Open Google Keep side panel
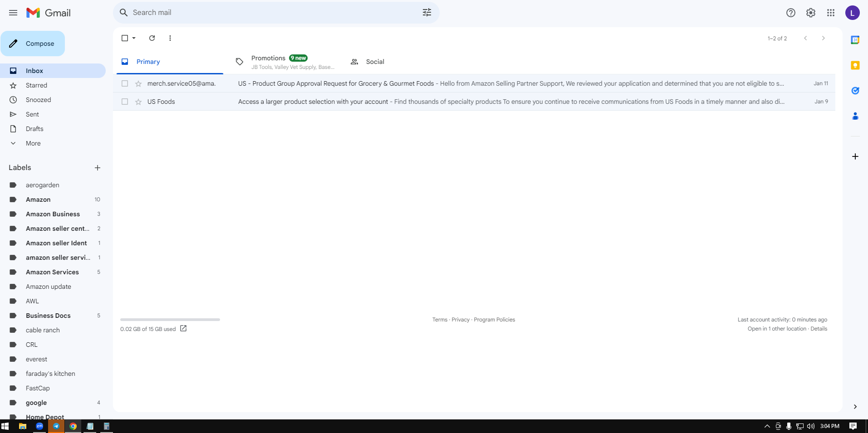The width and height of the screenshot is (868, 433). tap(855, 65)
